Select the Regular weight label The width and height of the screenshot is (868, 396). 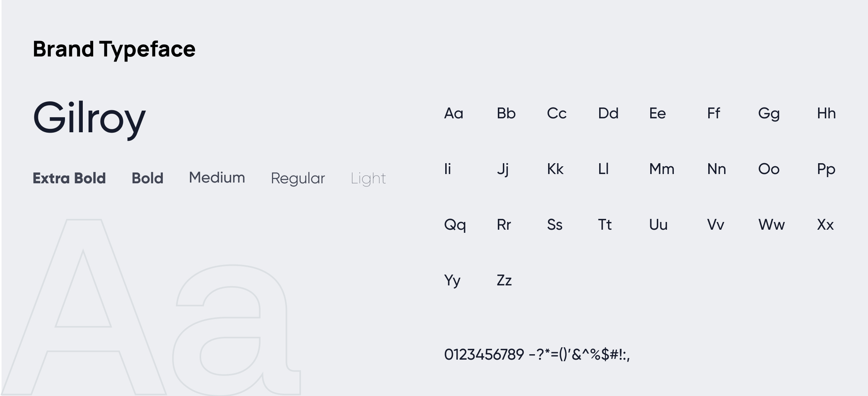[x=298, y=179]
